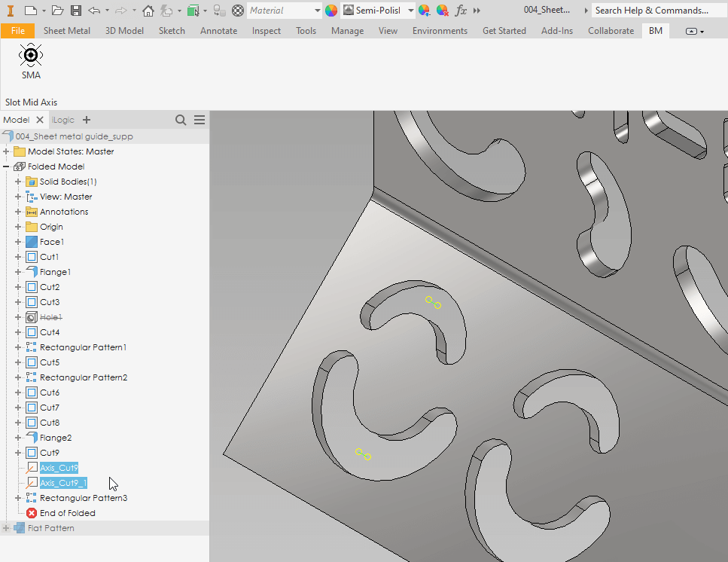
Task: Click the Save icon in quick access toolbar
Action: tap(76, 11)
